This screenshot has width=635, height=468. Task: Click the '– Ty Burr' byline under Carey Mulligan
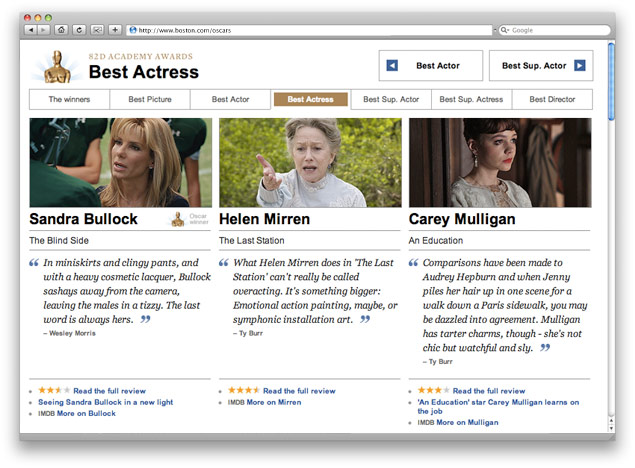coord(438,362)
